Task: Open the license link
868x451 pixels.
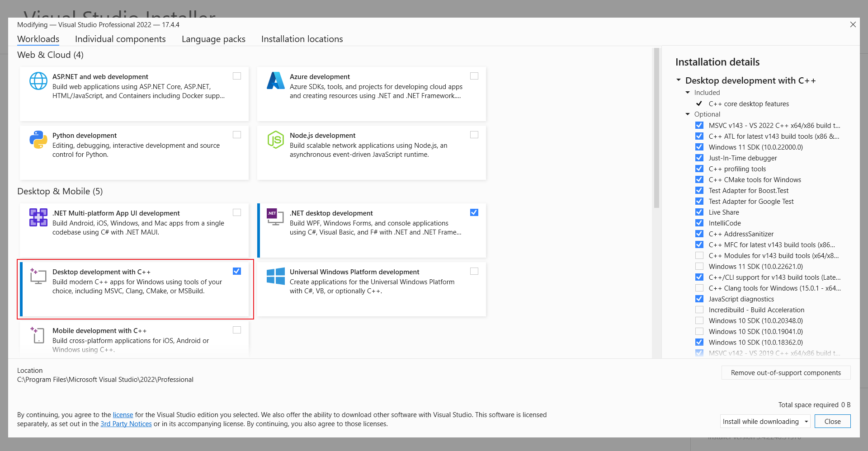Action: [123, 414]
